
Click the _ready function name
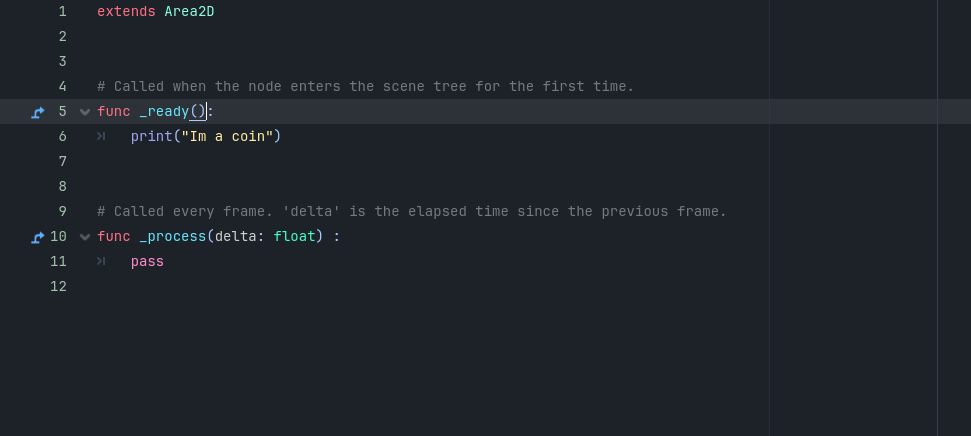tap(164, 111)
